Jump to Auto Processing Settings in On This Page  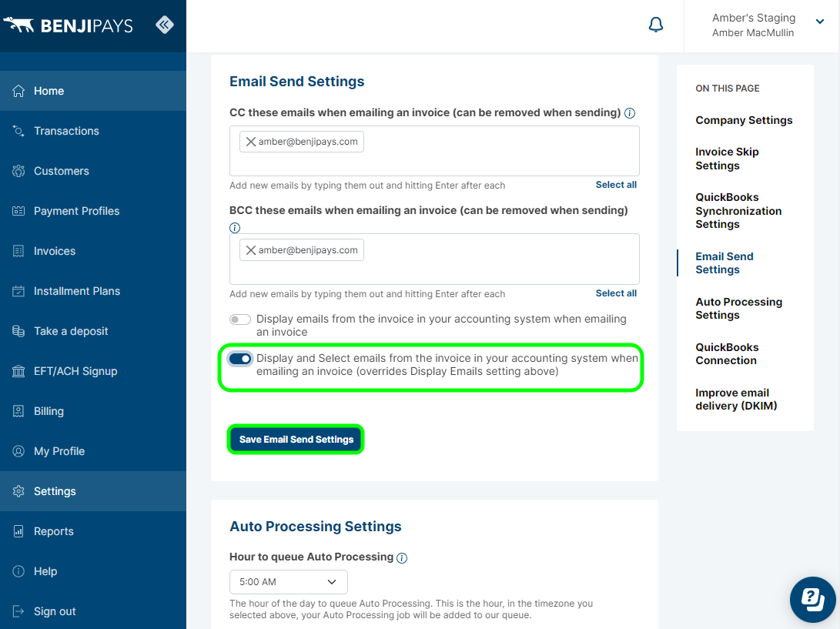(738, 309)
